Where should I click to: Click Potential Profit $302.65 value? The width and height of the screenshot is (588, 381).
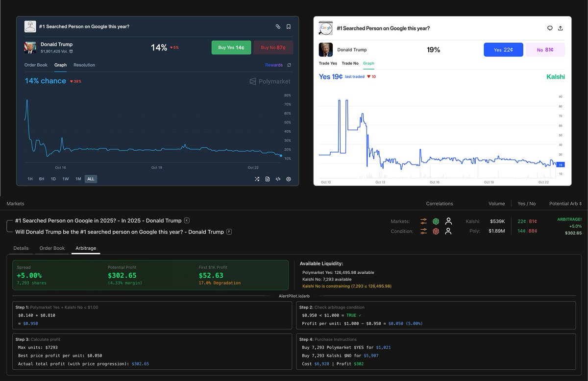(122, 276)
